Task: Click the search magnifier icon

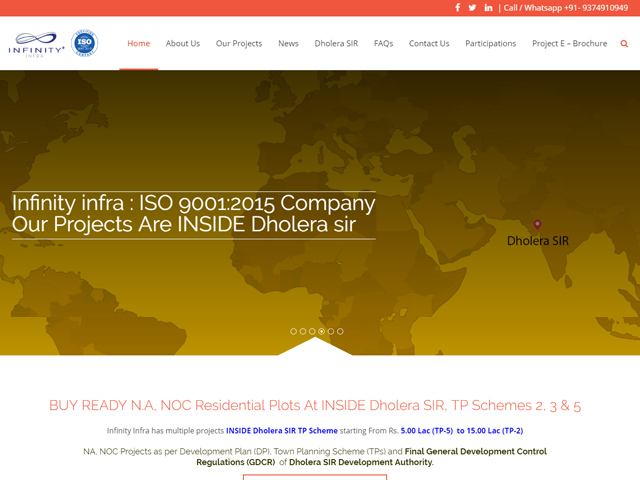Action: pos(625,44)
